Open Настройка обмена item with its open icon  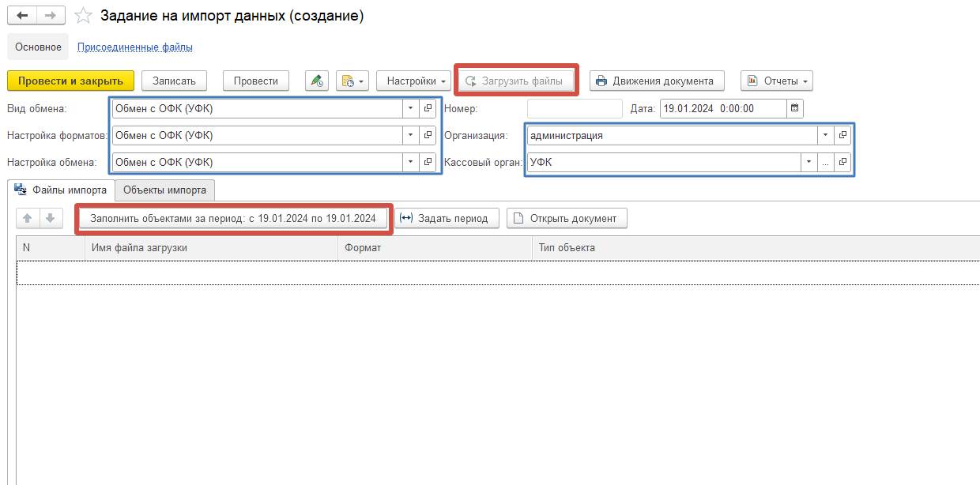tap(428, 163)
